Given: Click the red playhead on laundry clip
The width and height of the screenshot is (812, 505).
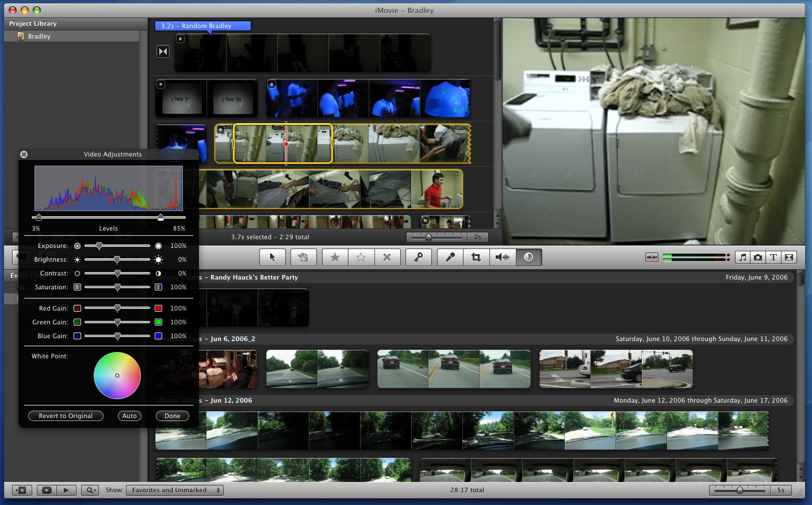Looking at the screenshot, I should click(286, 144).
